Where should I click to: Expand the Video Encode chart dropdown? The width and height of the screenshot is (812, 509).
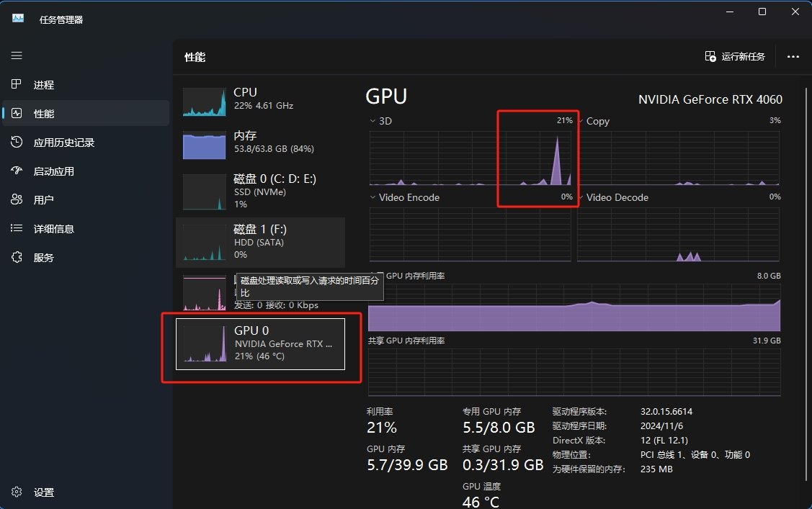click(x=372, y=197)
